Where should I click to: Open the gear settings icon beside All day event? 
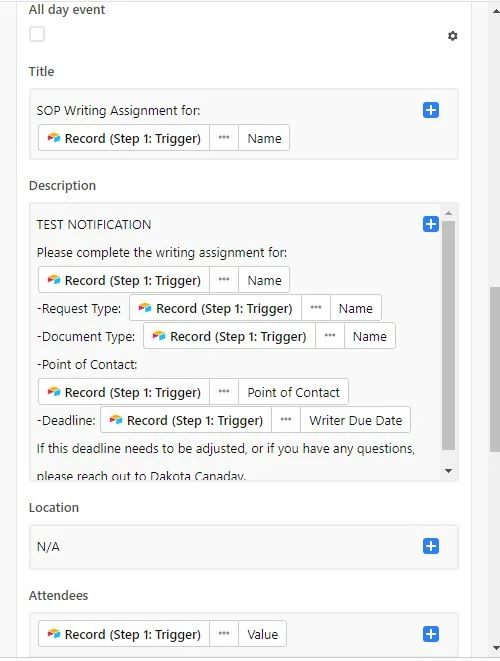[x=452, y=36]
